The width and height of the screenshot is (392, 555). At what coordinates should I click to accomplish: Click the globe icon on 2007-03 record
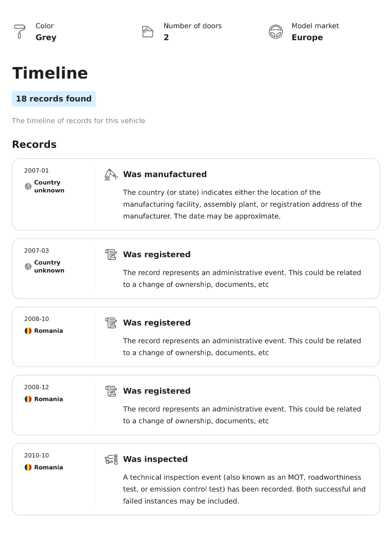tap(28, 266)
